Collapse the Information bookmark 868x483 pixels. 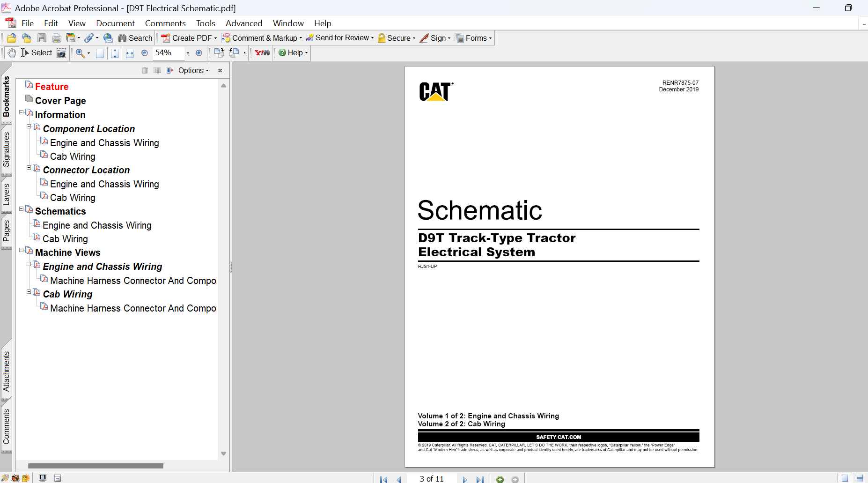click(22, 112)
